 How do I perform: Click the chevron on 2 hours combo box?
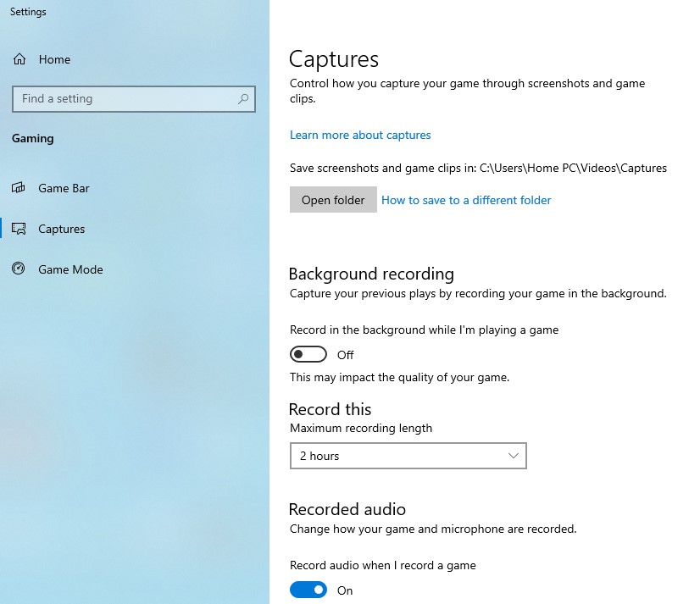513,456
